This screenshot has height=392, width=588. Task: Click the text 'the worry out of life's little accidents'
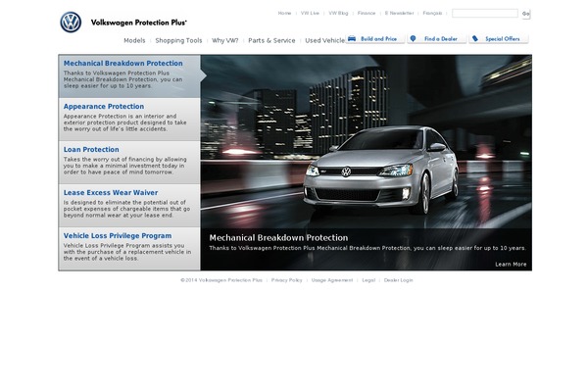(115, 129)
